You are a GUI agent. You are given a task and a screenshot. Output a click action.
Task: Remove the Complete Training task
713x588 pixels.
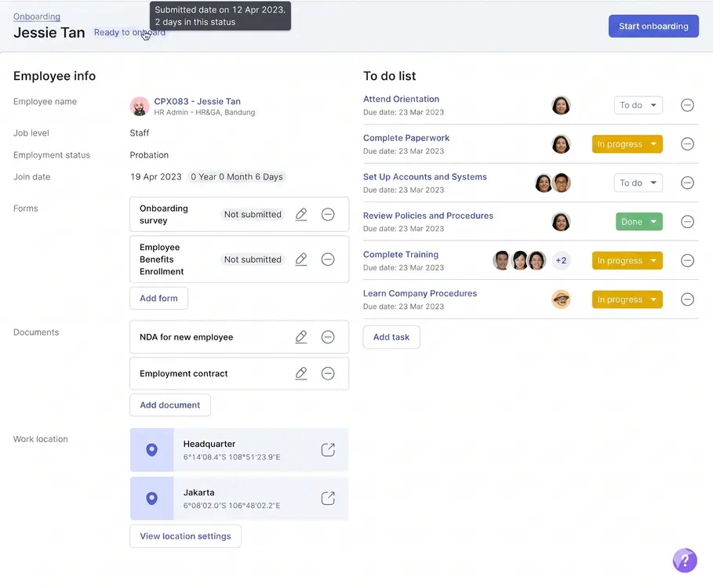coord(687,260)
